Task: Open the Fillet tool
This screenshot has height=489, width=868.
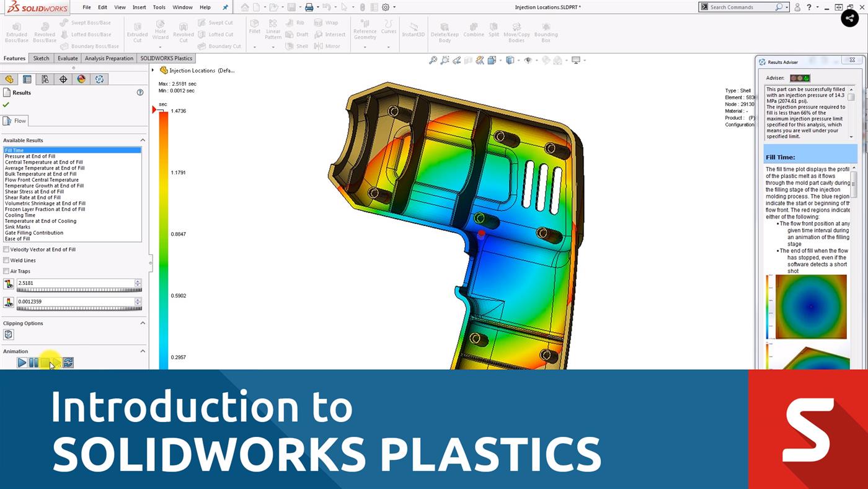Action: (x=254, y=29)
